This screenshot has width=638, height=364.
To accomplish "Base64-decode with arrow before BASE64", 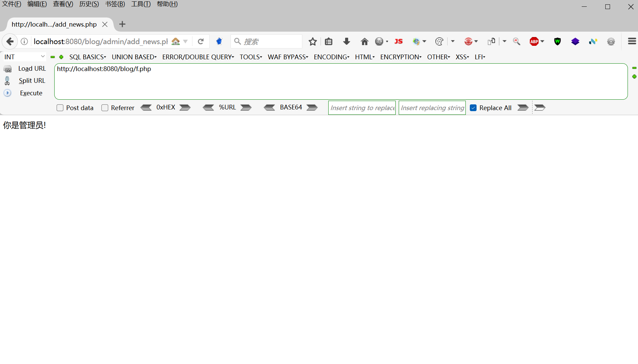I will click(x=269, y=107).
